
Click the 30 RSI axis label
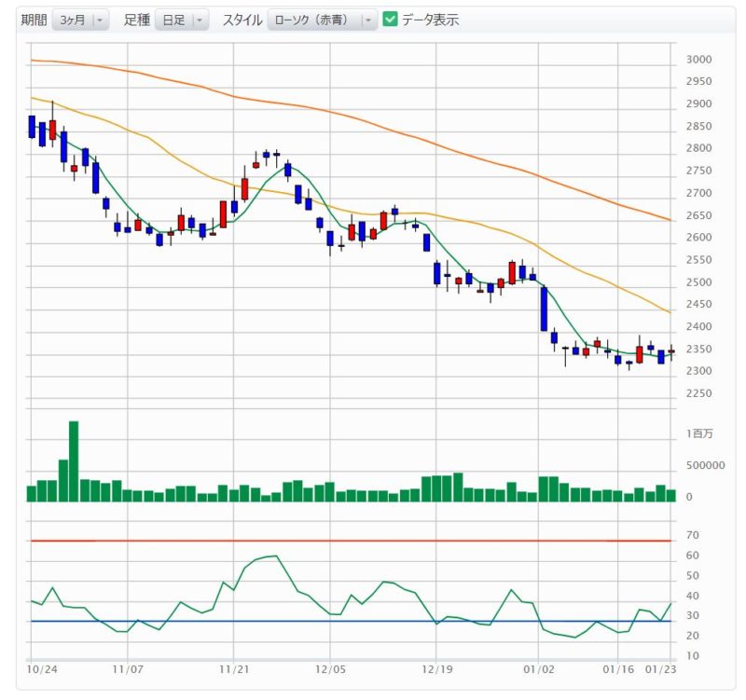click(692, 616)
